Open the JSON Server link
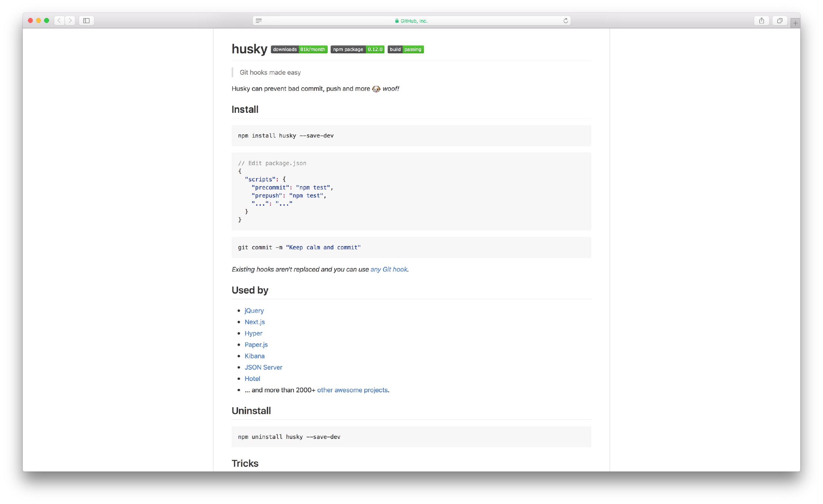 [x=263, y=367]
